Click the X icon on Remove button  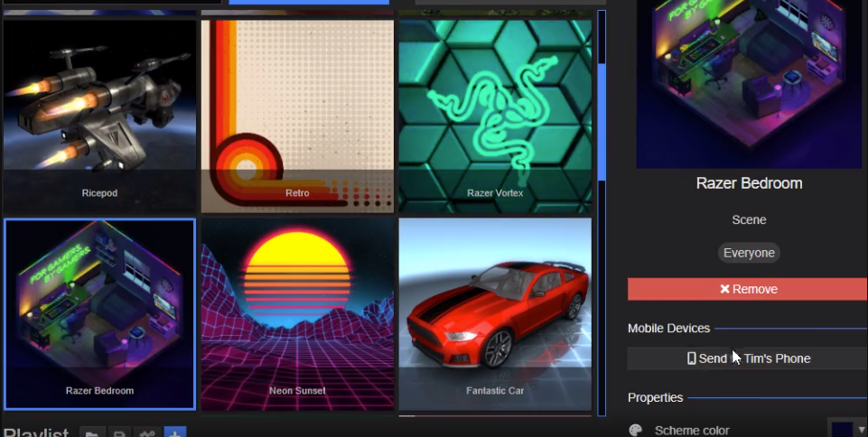pos(724,289)
